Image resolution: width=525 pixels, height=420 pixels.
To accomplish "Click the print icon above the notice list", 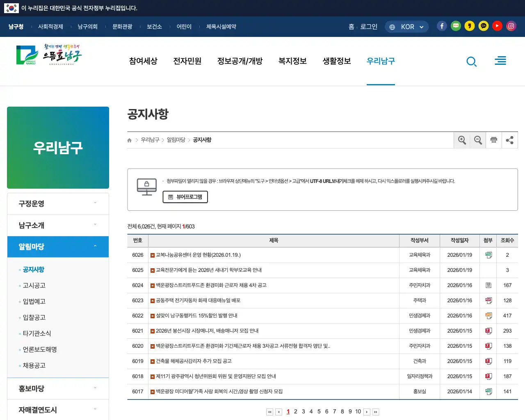I will tap(494, 140).
